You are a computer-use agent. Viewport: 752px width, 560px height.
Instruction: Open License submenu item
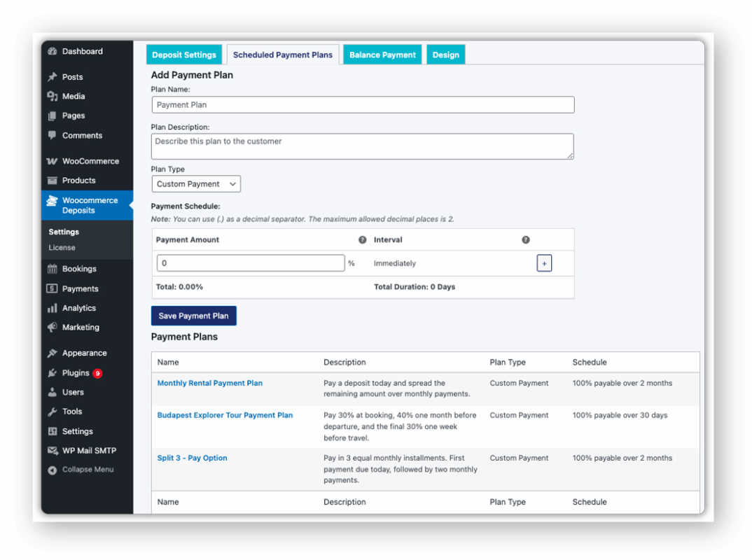coord(62,248)
